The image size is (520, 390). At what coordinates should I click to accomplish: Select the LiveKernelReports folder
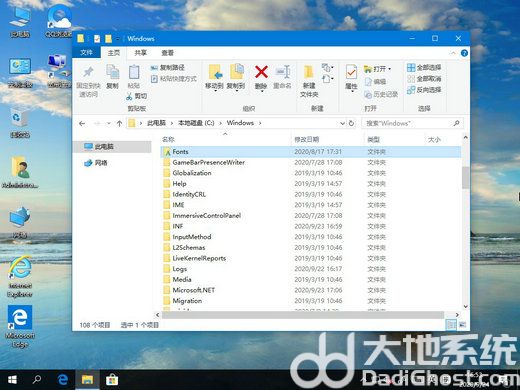tap(311, 258)
